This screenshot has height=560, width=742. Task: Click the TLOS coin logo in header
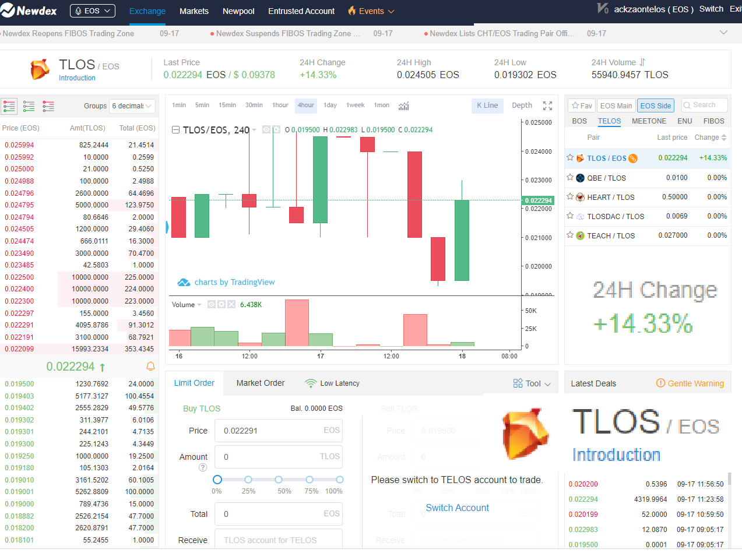[40, 69]
